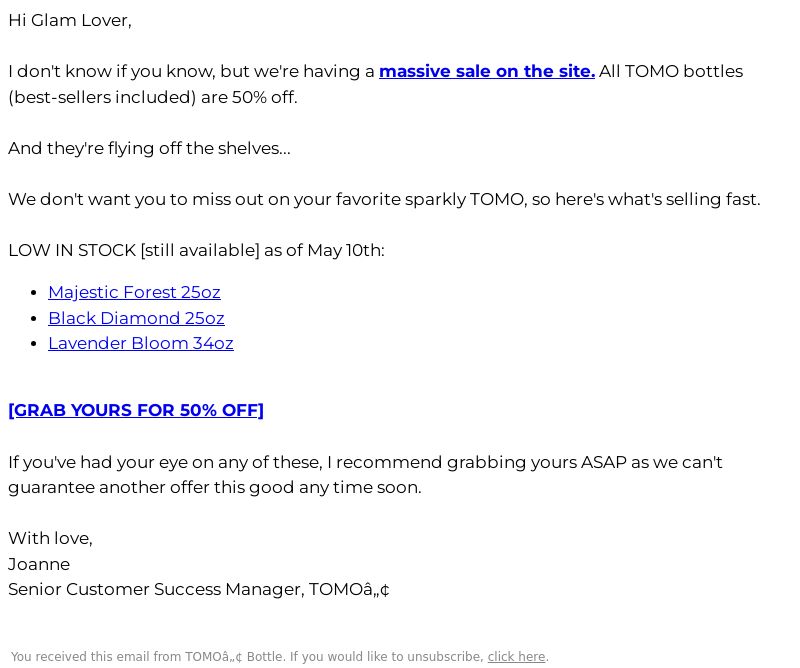Viewport: 800px width, 668px height.
Task: Click the bullet before Lavender Bloom
Action: click(x=34, y=343)
